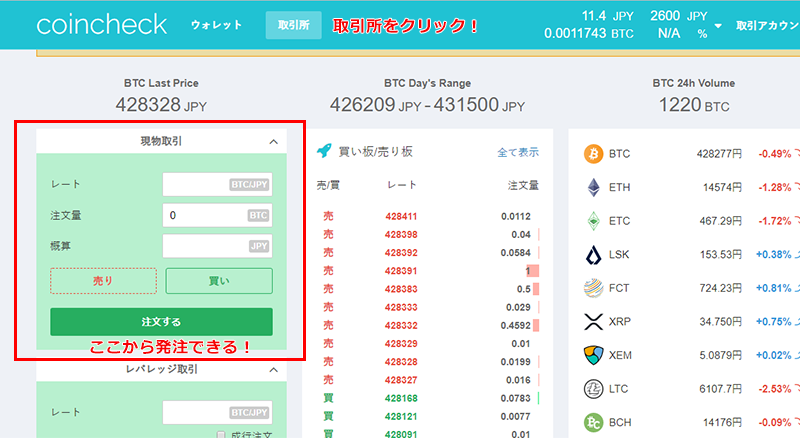Click the Ethereum ETH coin icon
The height and width of the screenshot is (438, 800).
593,187
